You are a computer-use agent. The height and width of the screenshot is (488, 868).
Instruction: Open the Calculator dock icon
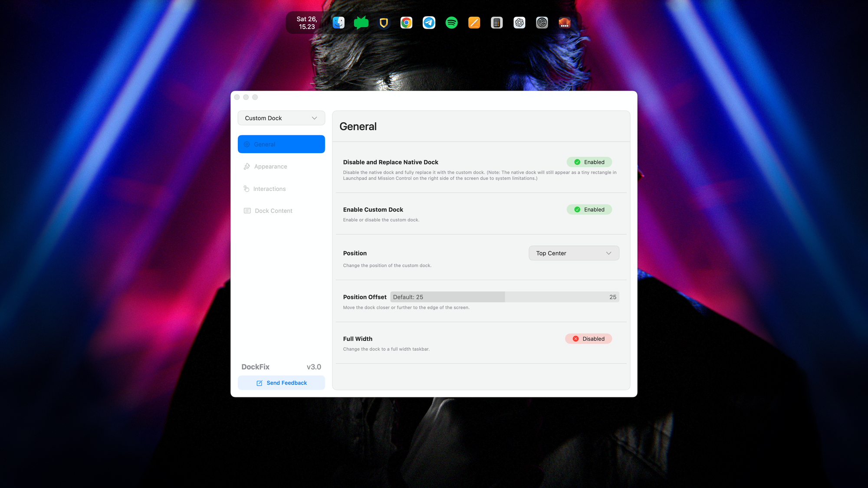pos(496,23)
